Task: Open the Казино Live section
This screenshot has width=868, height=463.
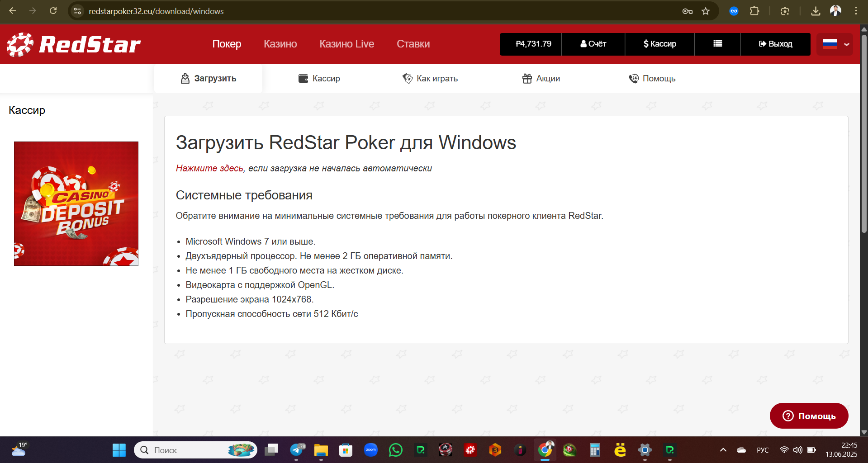Action: pyautogui.click(x=347, y=44)
